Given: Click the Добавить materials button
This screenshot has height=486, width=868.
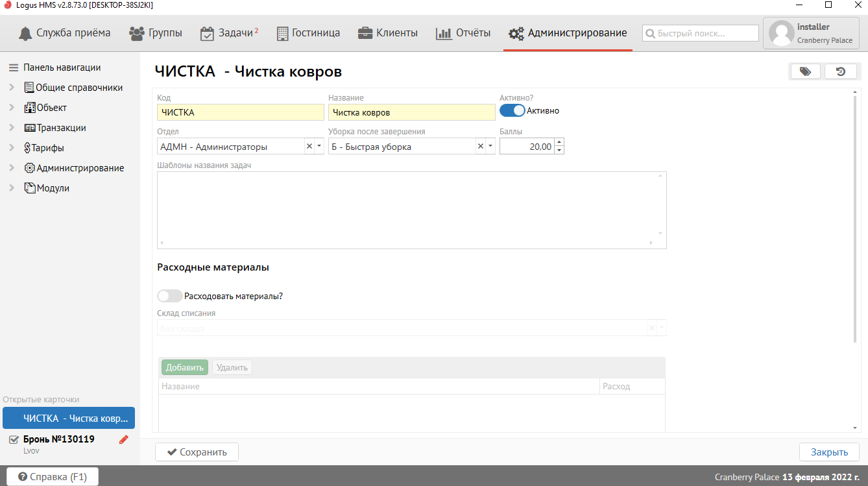Looking at the screenshot, I should coord(185,368).
